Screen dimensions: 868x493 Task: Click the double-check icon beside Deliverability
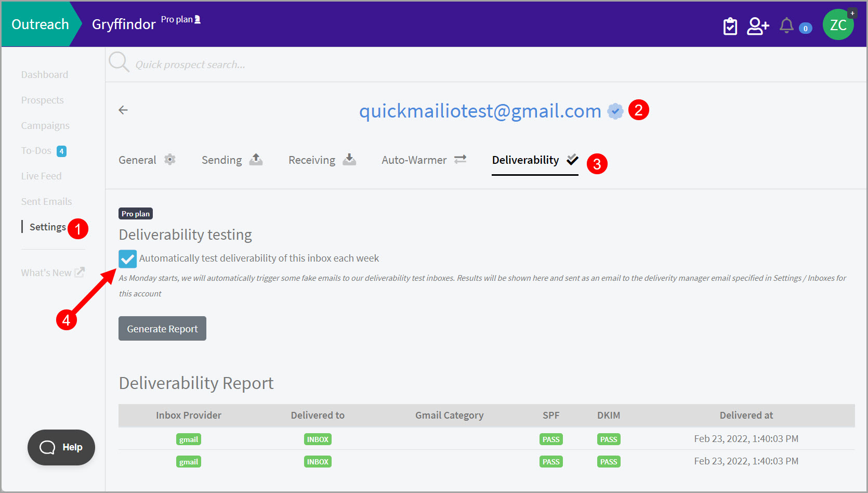572,159
